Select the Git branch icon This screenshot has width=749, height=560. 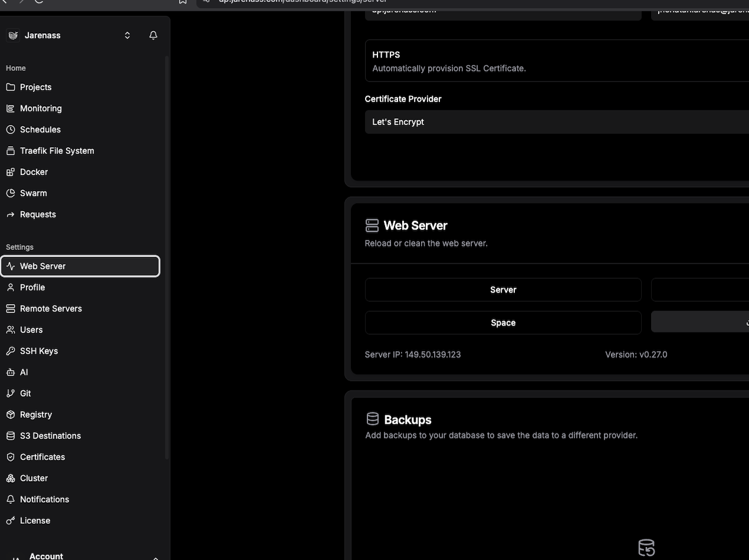11,394
